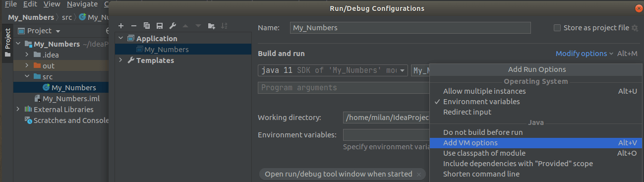Open the Navigate menu

[82, 4]
